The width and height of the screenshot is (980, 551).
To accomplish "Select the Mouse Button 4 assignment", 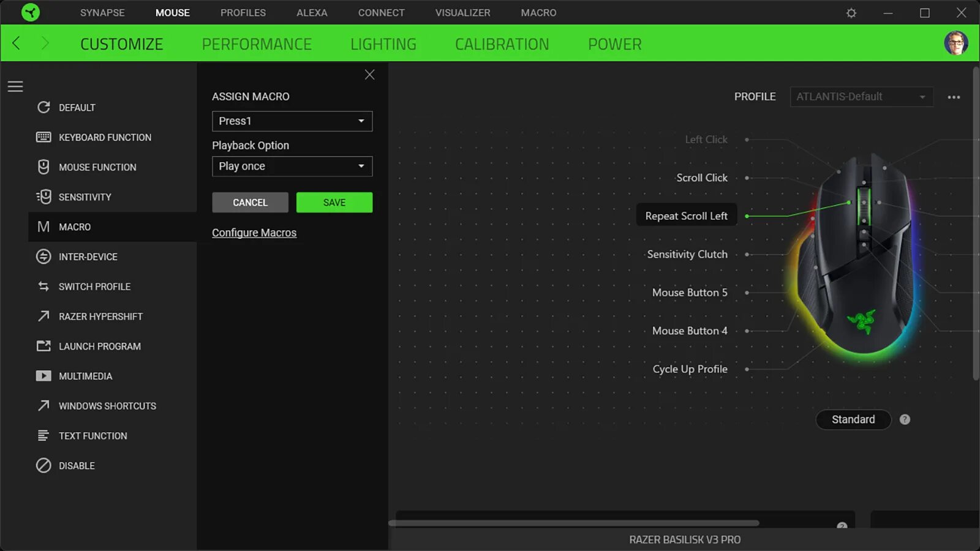I will pyautogui.click(x=690, y=331).
